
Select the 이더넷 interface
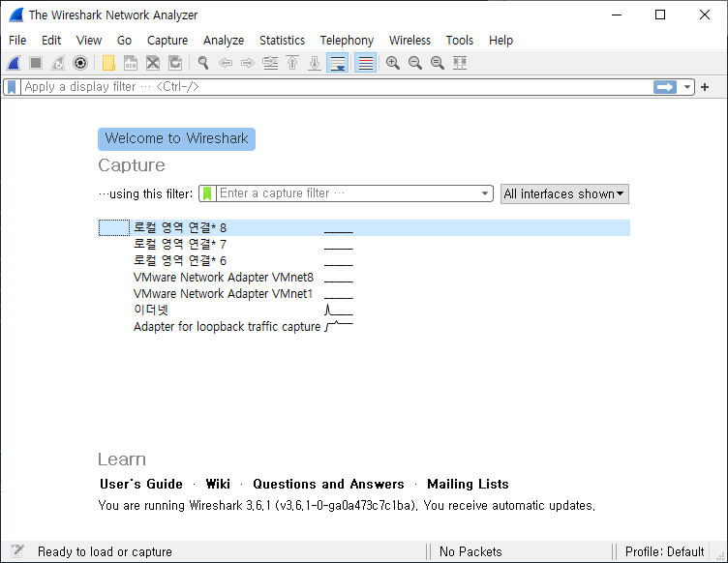364,310
